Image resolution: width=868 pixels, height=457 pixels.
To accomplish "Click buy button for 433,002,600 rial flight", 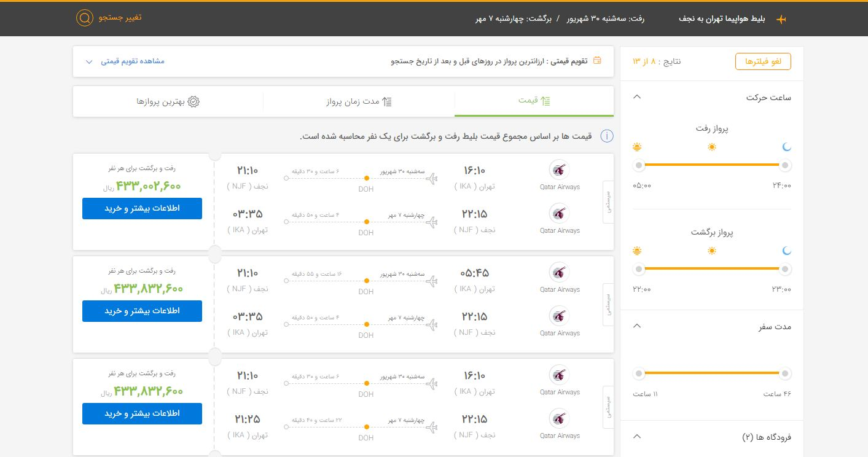I will pyautogui.click(x=142, y=208).
